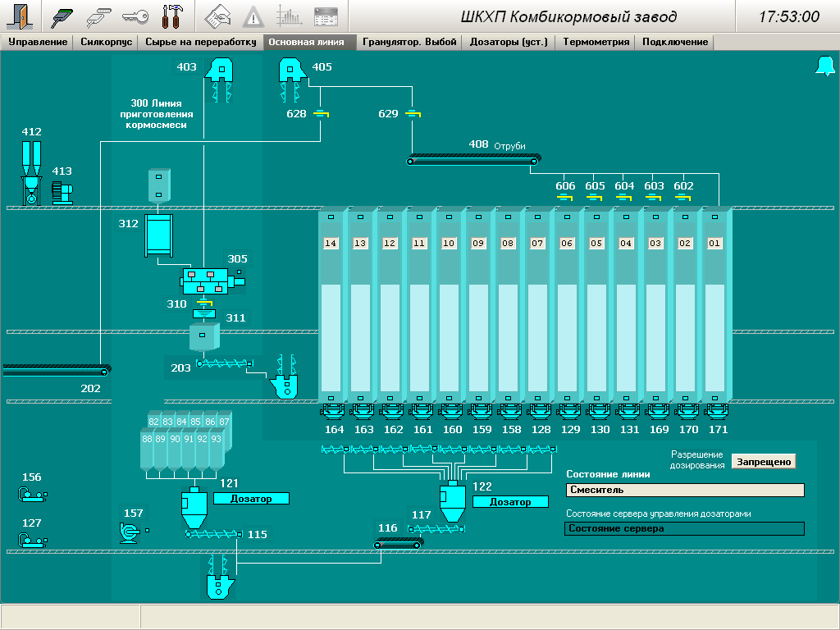Toggle gate valve 628
Image resolution: width=840 pixels, height=630 pixels.
click(x=321, y=114)
